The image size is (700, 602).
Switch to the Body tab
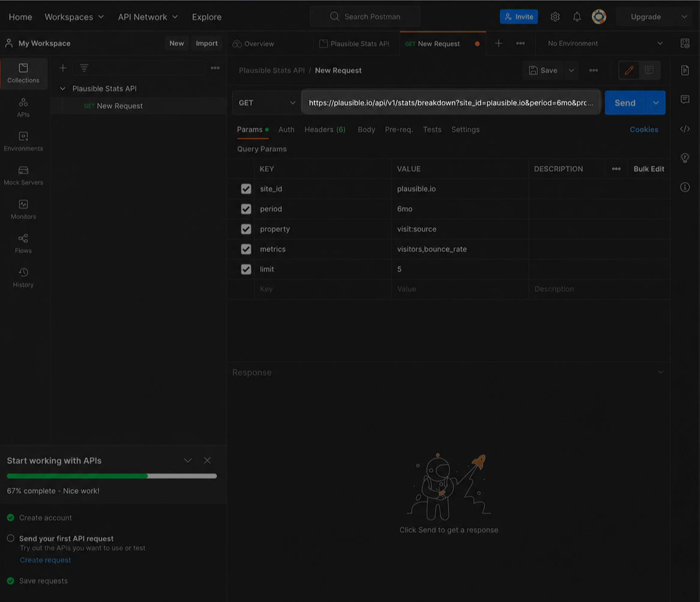tap(366, 129)
